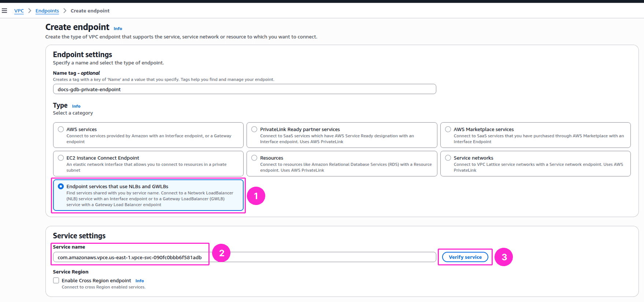Select Resources endpoint type

(254, 158)
